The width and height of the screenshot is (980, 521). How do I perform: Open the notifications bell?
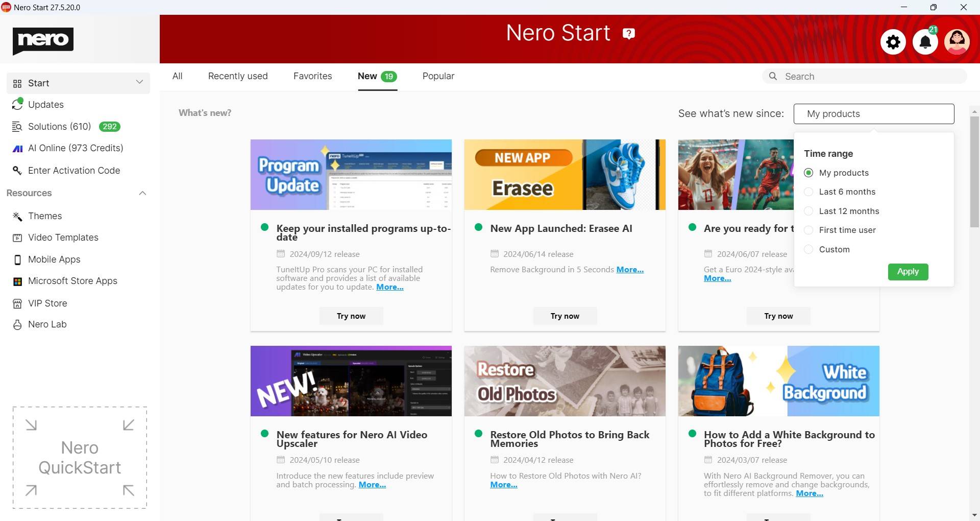point(925,42)
